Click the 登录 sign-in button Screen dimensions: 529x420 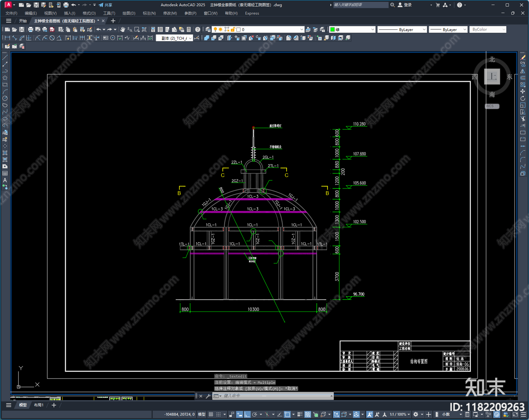(x=405, y=5)
